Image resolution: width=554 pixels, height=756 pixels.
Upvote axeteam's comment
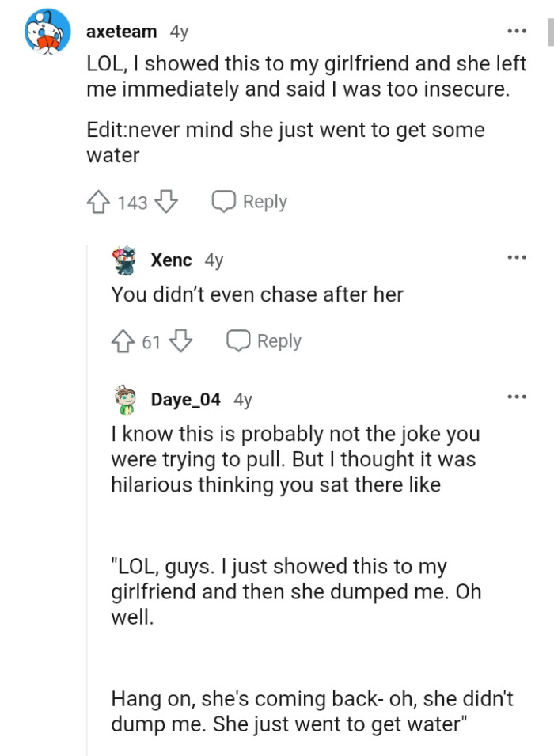point(98,202)
